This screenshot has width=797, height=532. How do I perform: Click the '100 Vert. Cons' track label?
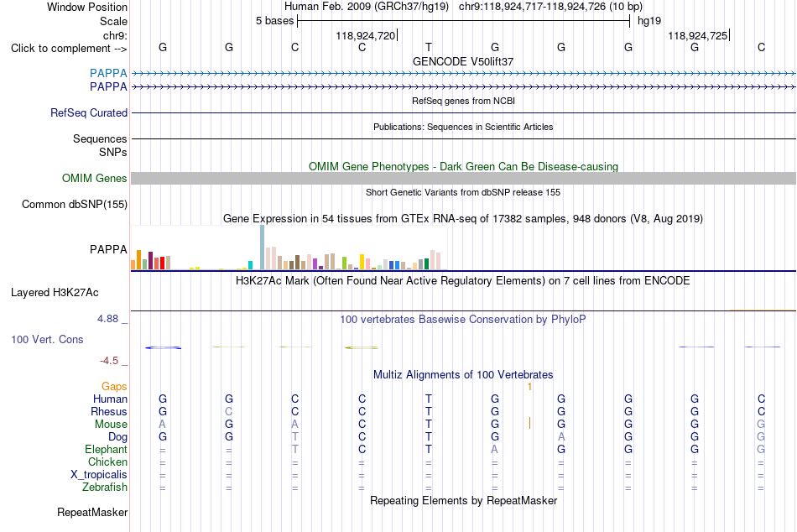47,340
